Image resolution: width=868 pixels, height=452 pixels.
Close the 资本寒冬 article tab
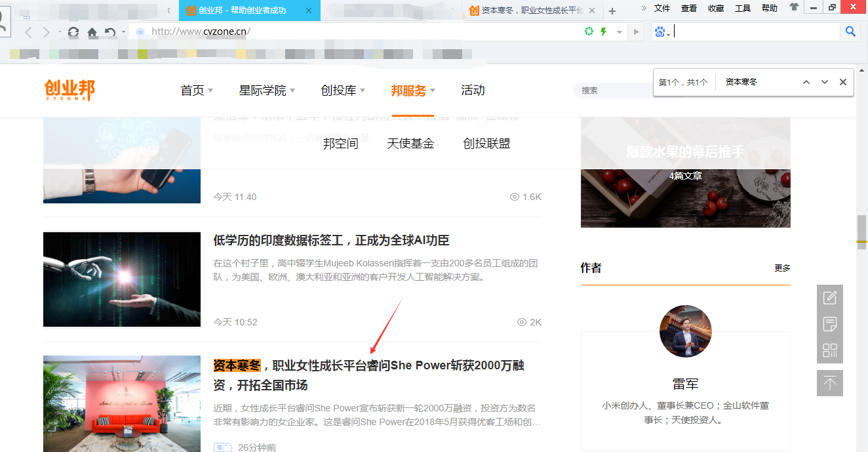point(592,10)
